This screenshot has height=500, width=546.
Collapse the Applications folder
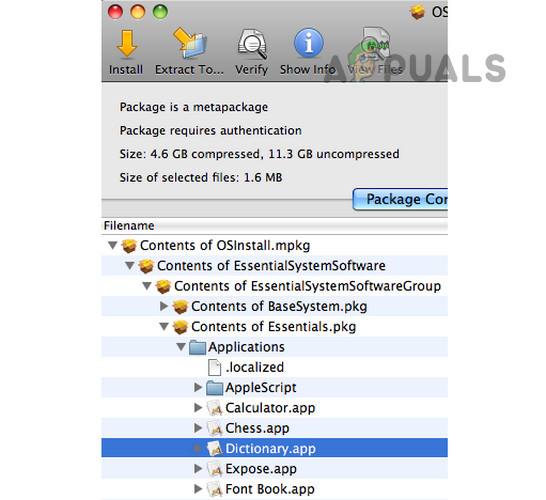pyautogui.click(x=181, y=347)
